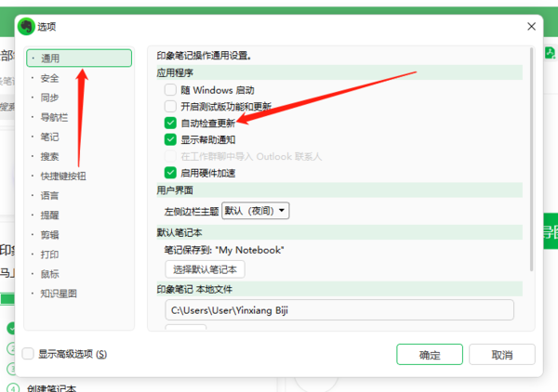The image size is (558, 392).
Task: Expand the 左侧边栏主题 dropdown
Action: tap(256, 211)
